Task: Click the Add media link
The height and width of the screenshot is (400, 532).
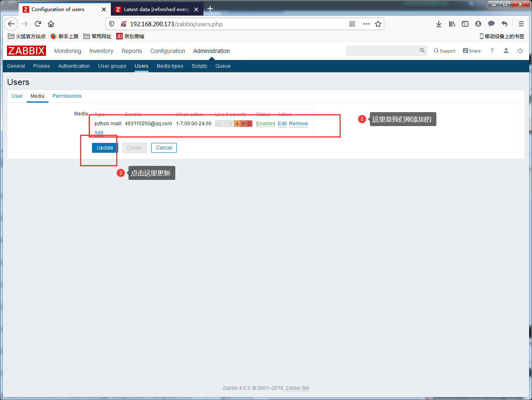Action: 99,132
